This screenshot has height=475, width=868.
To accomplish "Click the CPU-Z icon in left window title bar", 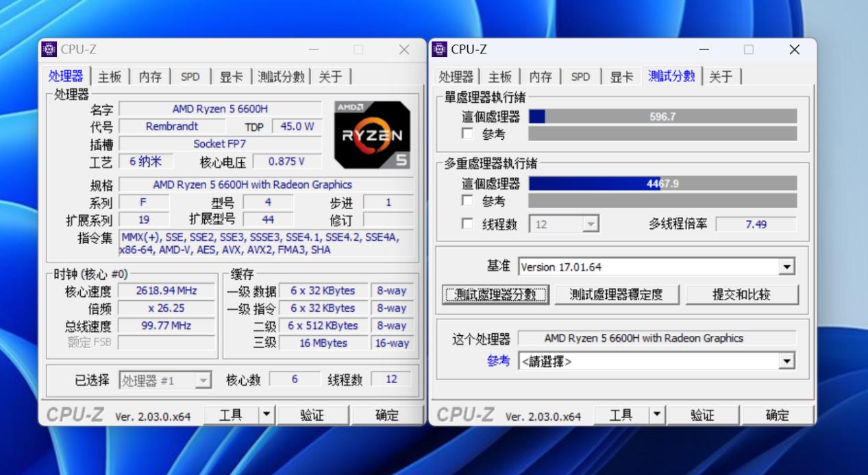I will click(49, 49).
